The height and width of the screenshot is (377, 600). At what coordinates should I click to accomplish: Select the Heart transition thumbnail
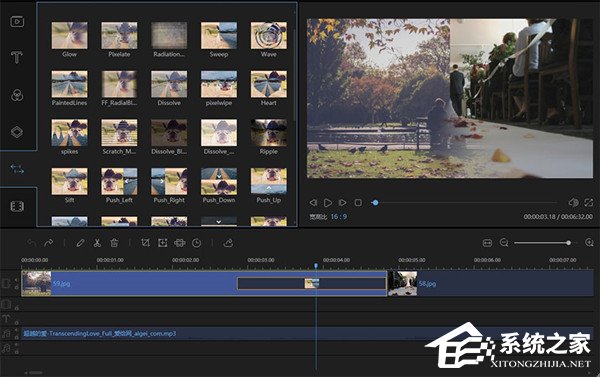[269, 84]
